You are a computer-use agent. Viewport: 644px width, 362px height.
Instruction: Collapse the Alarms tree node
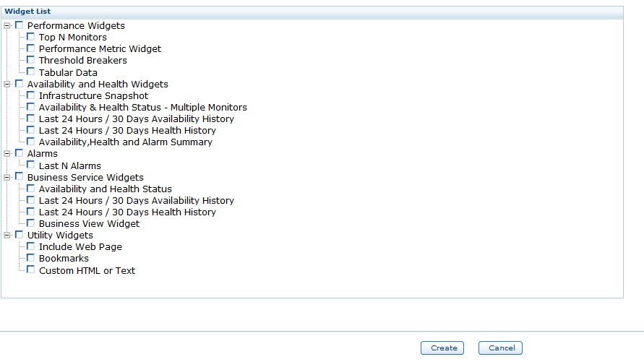click(x=7, y=153)
